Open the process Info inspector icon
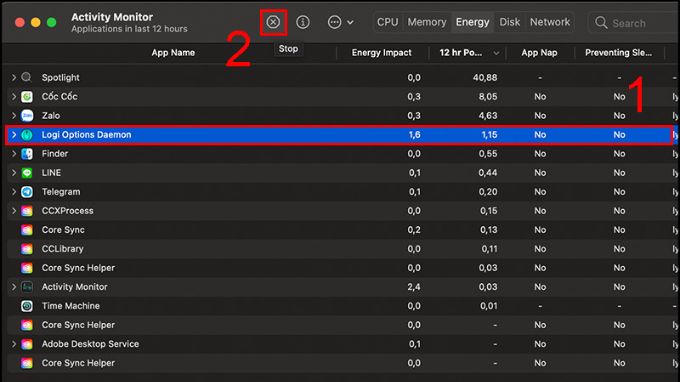Image resolution: width=680 pixels, height=382 pixels. click(303, 22)
